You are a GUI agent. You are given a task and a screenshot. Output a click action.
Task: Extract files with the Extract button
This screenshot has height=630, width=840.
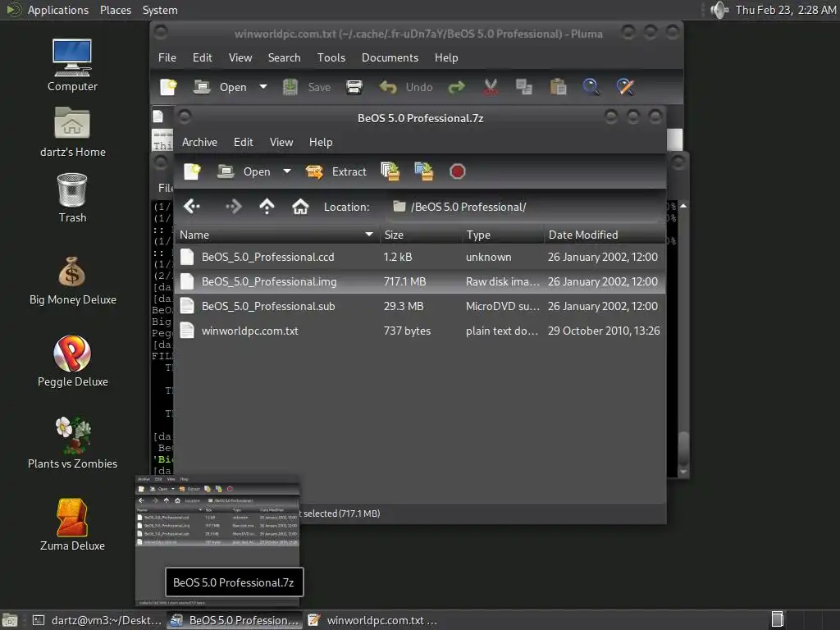point(336,171)
